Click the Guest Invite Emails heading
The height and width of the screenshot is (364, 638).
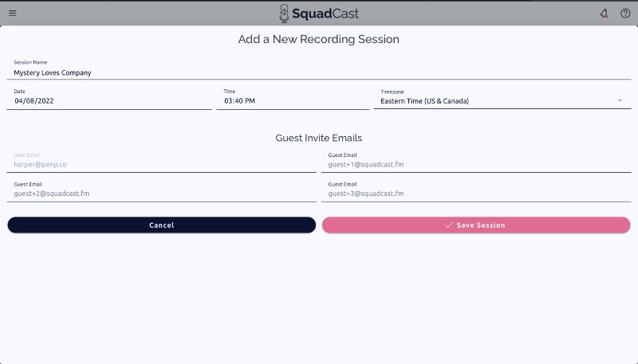click(318, 138)
